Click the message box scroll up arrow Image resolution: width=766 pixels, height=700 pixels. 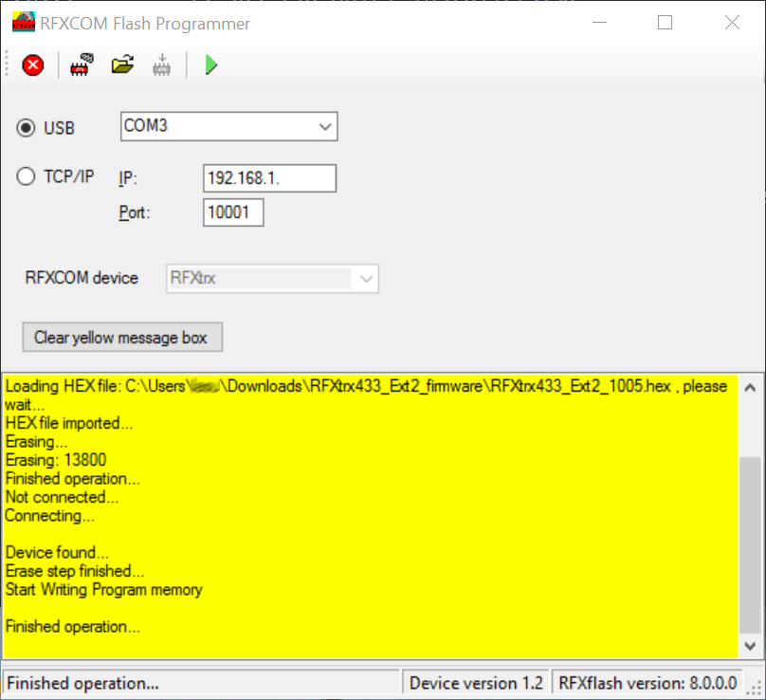pos(751,388)
